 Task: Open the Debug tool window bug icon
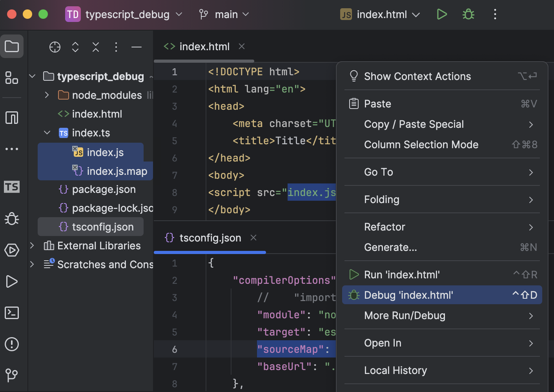point(11,218)
